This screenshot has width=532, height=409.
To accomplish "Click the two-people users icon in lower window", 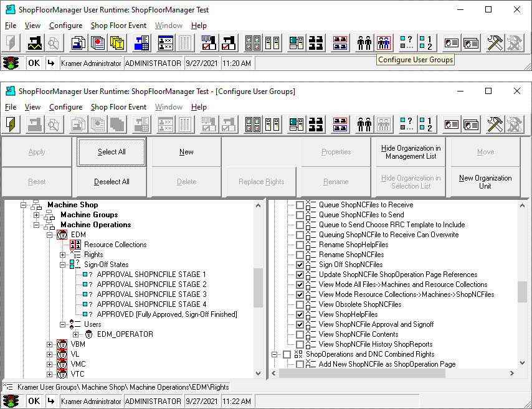I will click(364, 125).
